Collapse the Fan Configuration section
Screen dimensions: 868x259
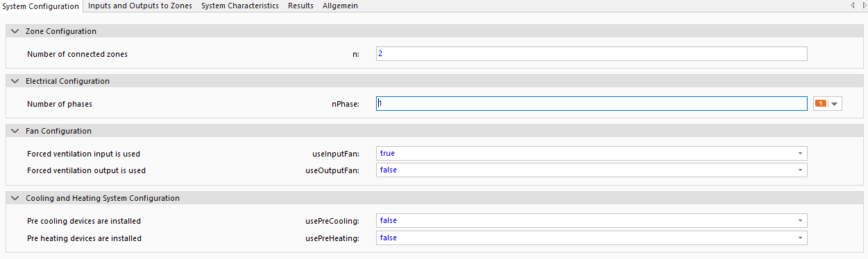tap(15, 131)
